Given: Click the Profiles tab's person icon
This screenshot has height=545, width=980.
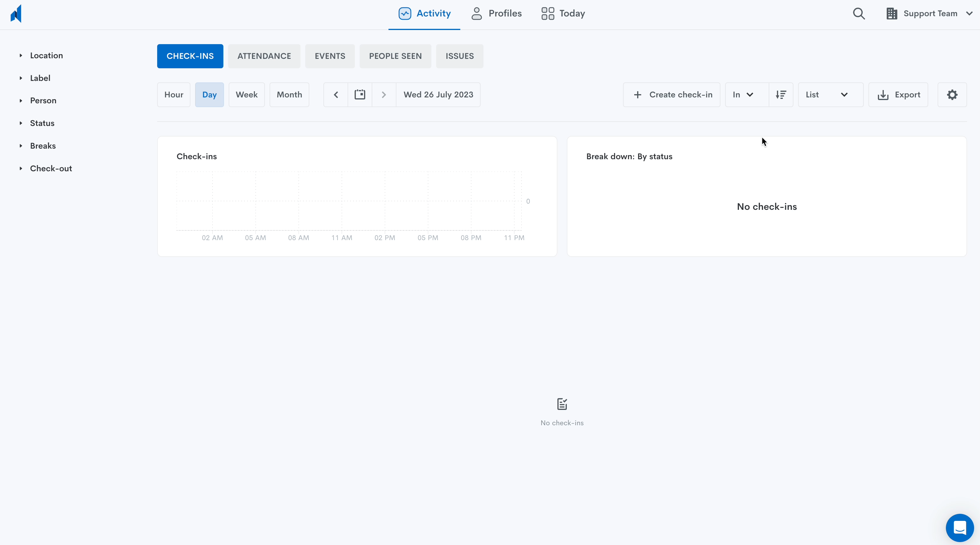Looking at the screenshot, I should [477, 14].
